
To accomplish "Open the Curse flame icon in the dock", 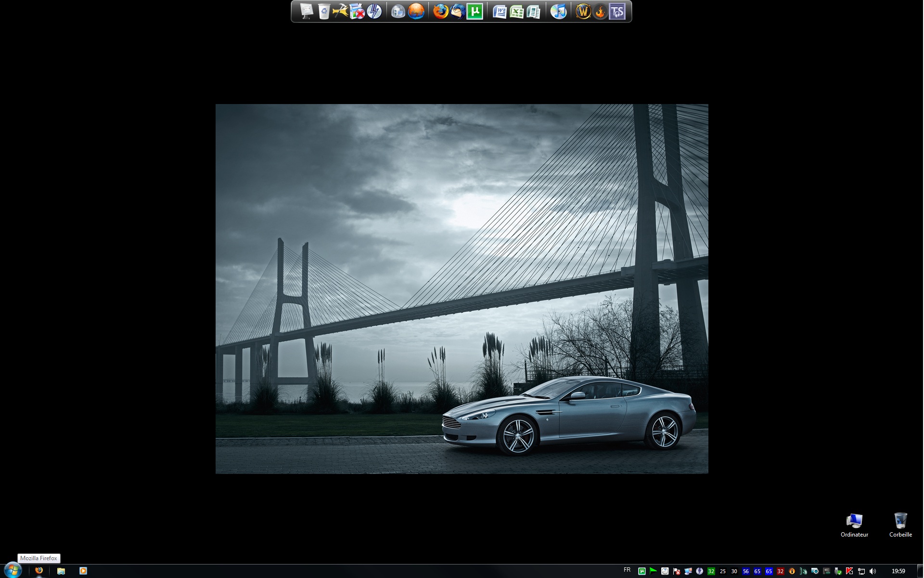I will pyautogui.click(x=600, y=11).
